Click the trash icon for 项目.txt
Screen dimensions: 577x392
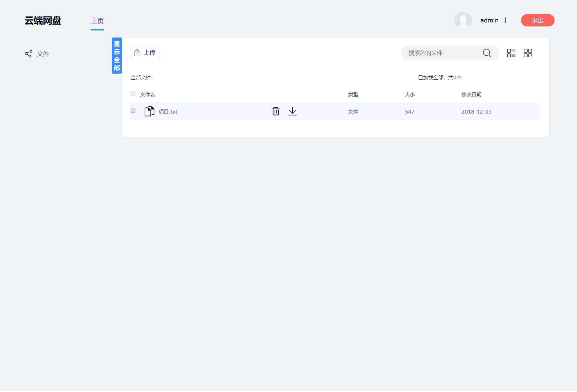[x=276, y=111]
